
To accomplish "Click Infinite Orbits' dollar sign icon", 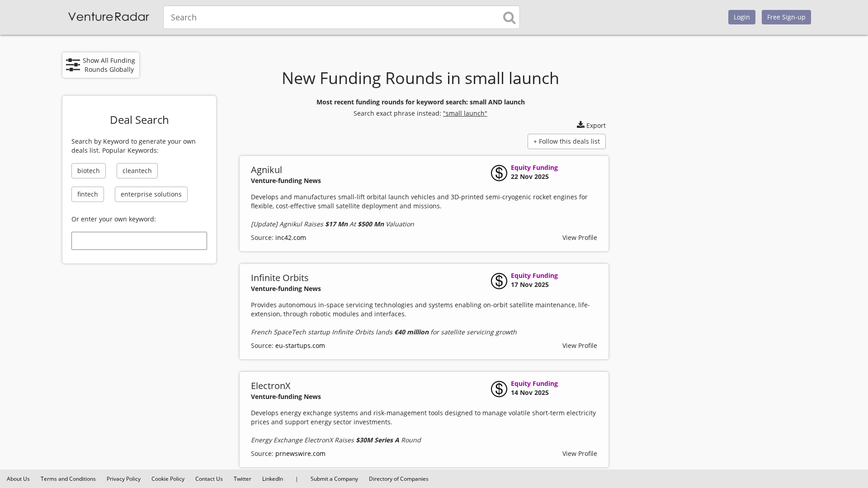I will click(499, 281).
